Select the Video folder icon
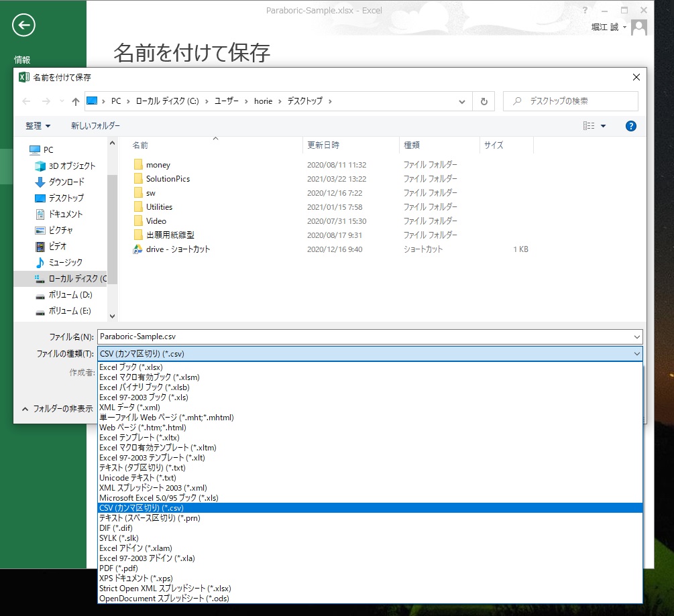The width and height of the screenshot is (674, 616). pos(138,221)
